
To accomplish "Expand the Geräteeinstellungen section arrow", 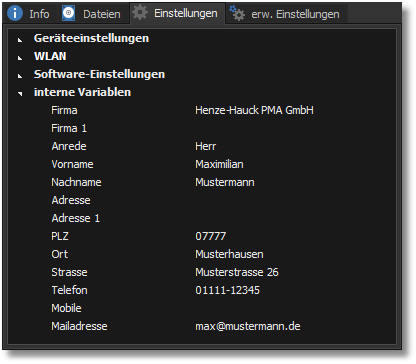I will (20, 40).
